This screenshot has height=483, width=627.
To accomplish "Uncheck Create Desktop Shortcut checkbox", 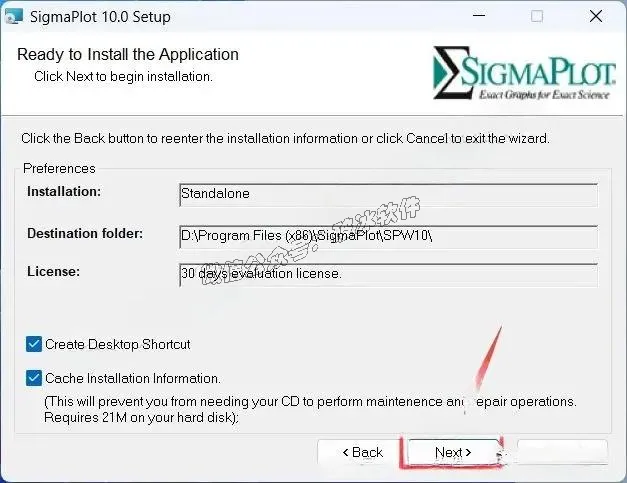I will point(34,344).
